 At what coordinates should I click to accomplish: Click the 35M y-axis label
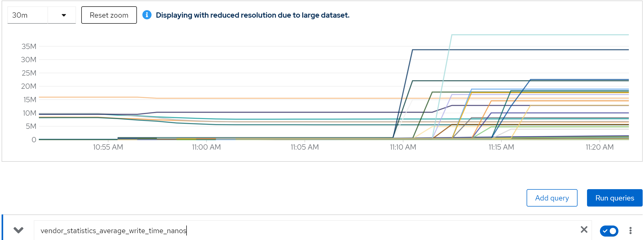click(29, 46)
